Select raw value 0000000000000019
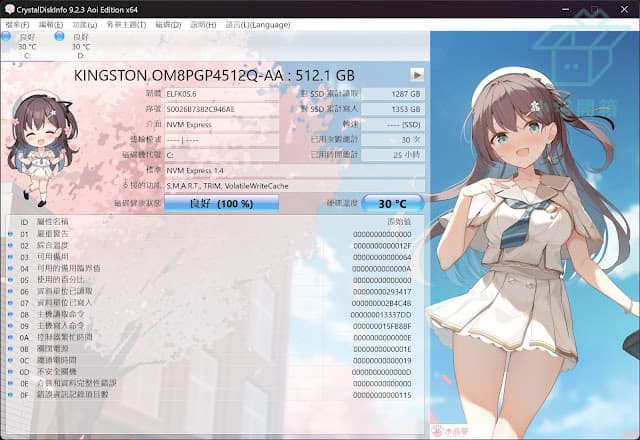 [x=382, y=361]
